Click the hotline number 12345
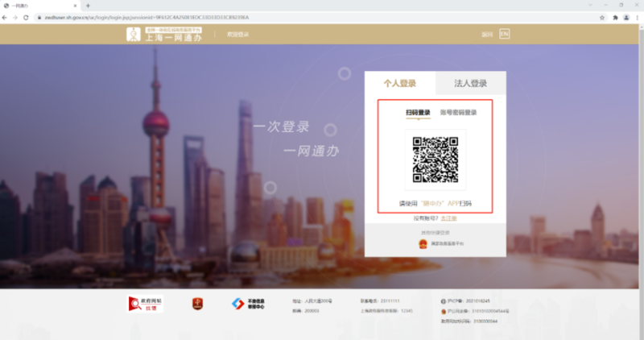This screenshot has height=340, width=644. pyautogui.click(x=407, y=311)
